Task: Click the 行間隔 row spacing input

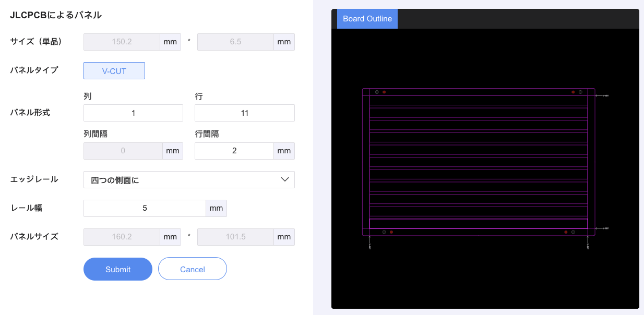Action: [234, 151]
